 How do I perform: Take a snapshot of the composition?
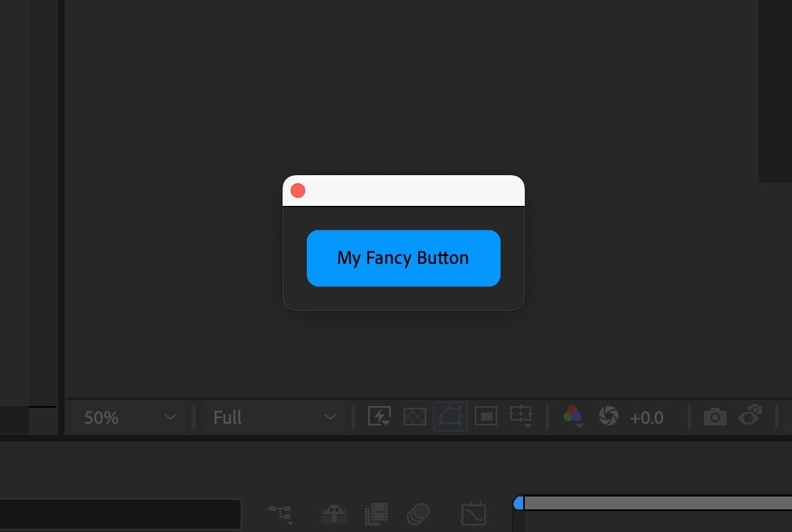coord(714,417)
